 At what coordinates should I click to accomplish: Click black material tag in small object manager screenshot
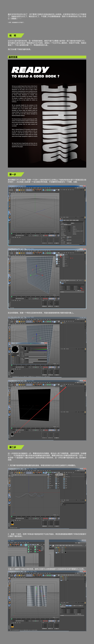pos(66,553)
